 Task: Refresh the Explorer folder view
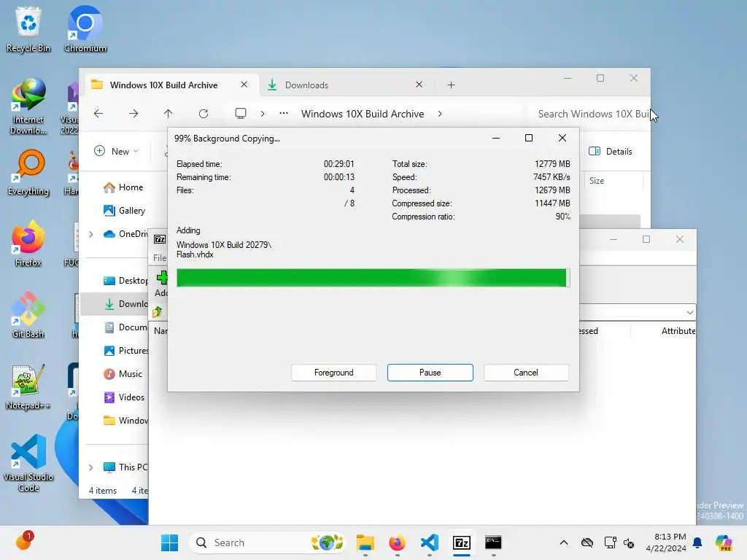(204, 113)
